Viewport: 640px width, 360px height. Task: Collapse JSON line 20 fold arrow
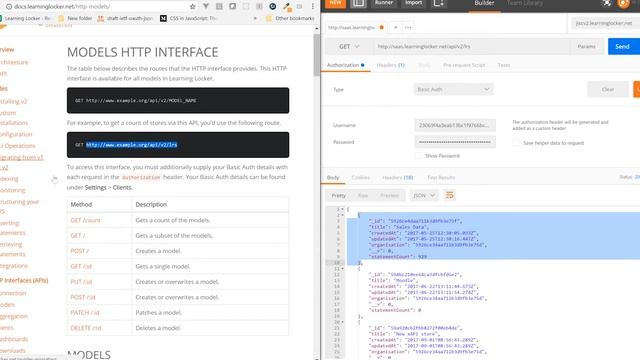[342, 322]
